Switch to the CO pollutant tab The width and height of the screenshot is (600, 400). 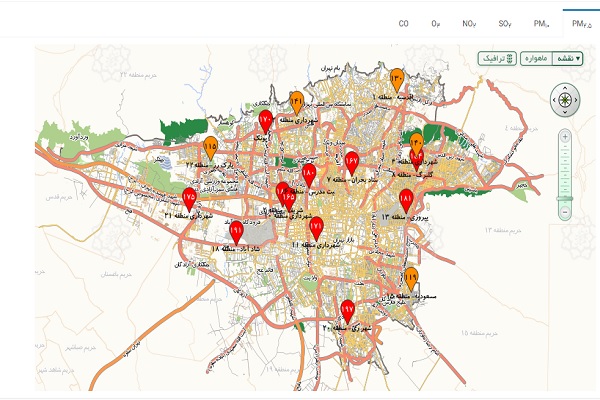403,24
